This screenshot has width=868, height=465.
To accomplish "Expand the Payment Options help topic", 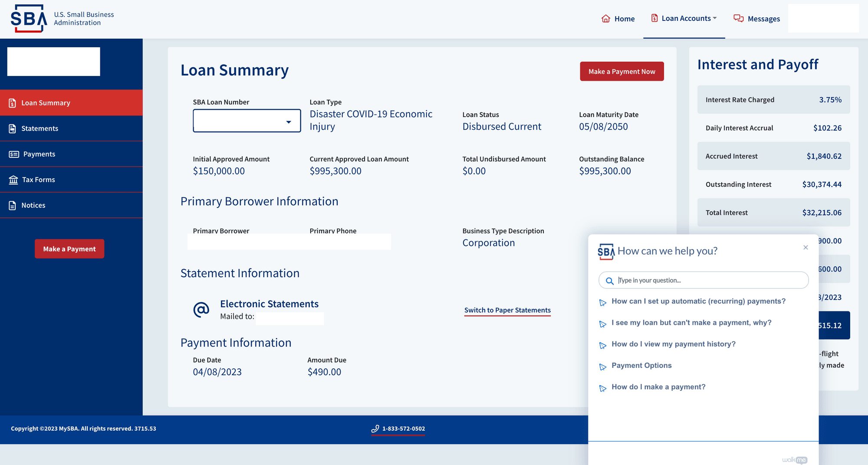I will [641, 365].
